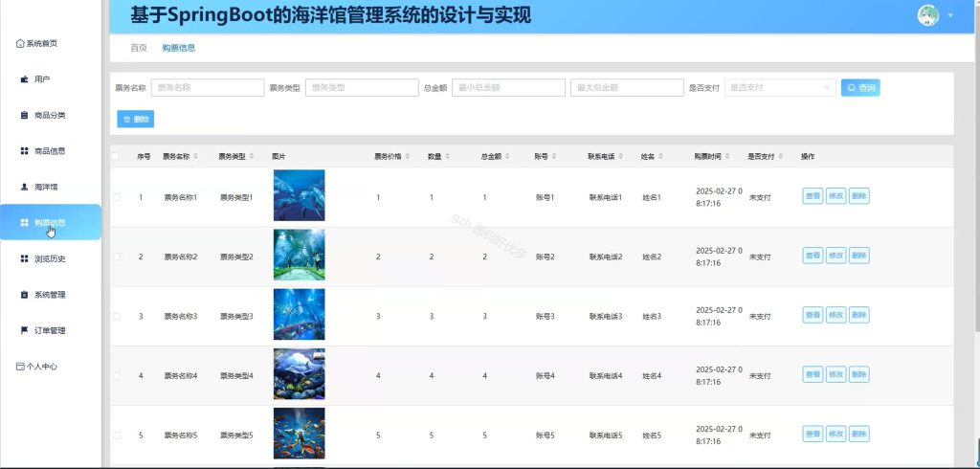Click the 订单管理 flag icon

tap(24, 330)
